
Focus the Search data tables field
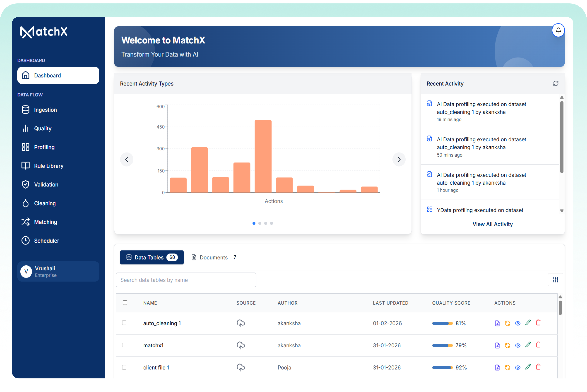[x=186, y=280]
